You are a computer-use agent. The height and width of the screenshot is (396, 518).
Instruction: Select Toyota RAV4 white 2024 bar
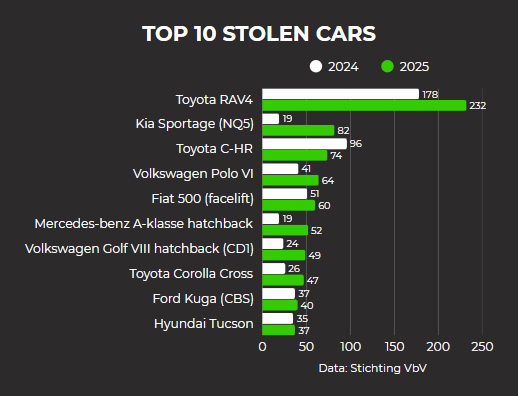340,94
